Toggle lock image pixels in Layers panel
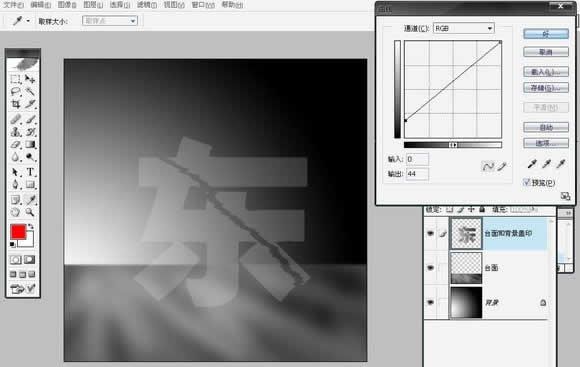Screen dimensions: 580x367 coord(460,209)
